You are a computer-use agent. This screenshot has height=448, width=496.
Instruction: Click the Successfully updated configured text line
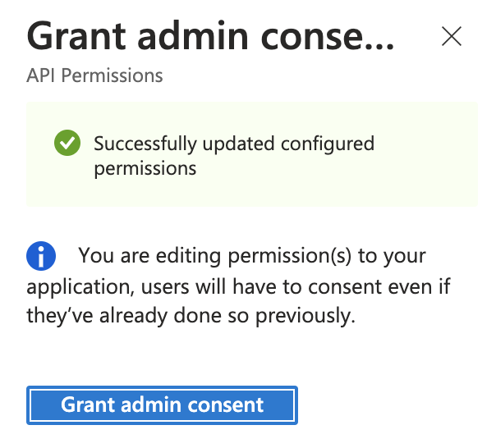click(x=234, y=144)
